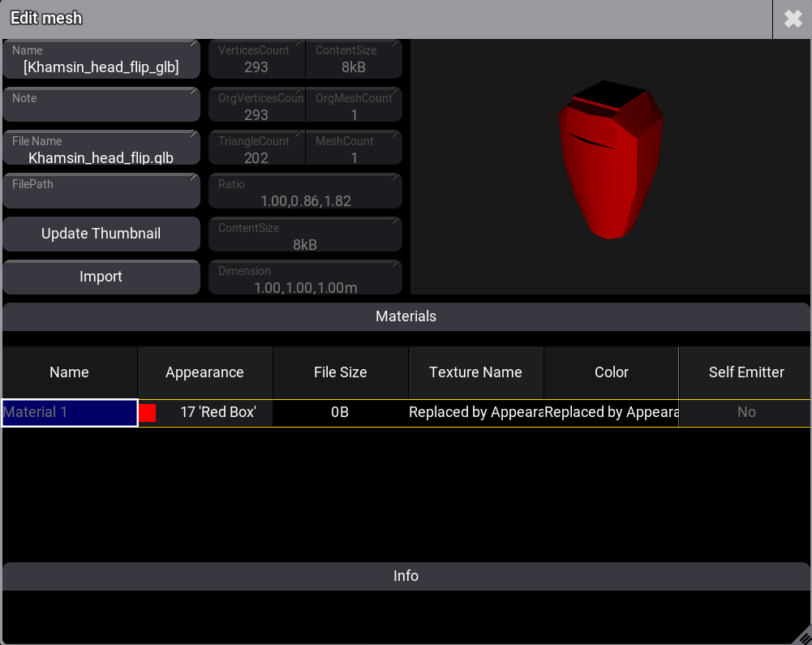The width and height of the screenshot is (812, 645).
Task: Click the Materials section header
Action: (x=406, y=316)
